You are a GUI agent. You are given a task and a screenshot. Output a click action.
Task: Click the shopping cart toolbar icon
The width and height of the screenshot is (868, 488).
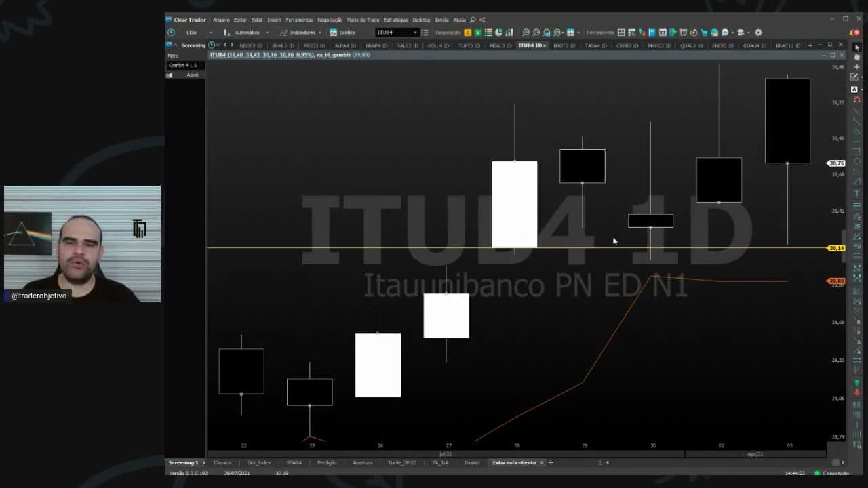tap(704, 33)
